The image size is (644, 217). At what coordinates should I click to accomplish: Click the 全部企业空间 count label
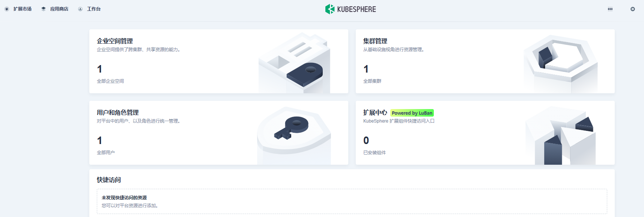[x=110, y=81]
